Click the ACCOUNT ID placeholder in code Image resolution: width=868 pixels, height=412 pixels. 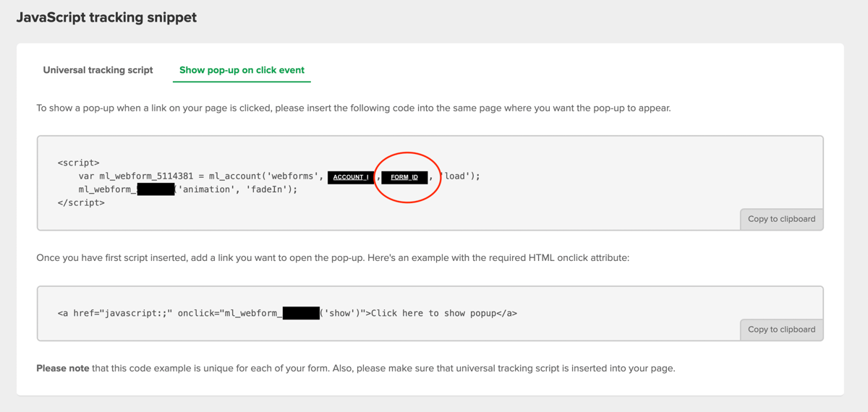(x=351, y=177)
